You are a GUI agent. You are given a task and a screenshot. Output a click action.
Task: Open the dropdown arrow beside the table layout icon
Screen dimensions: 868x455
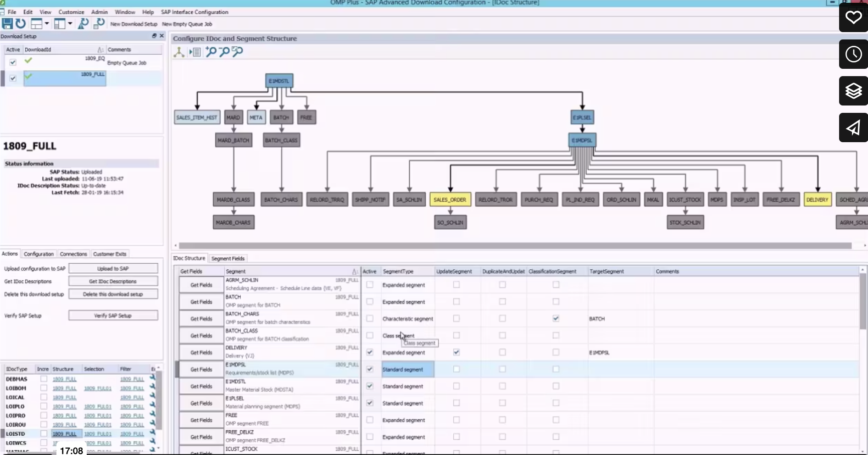click(47, 24)
